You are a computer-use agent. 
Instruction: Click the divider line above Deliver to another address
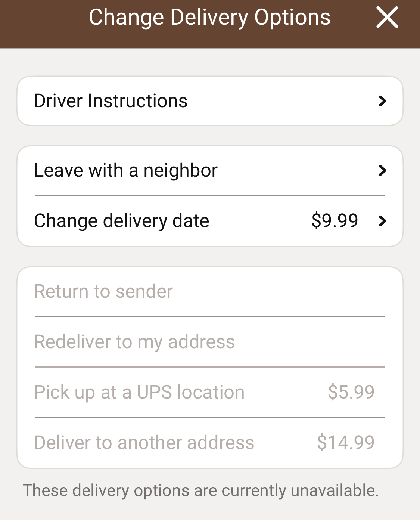pos(210,418)
